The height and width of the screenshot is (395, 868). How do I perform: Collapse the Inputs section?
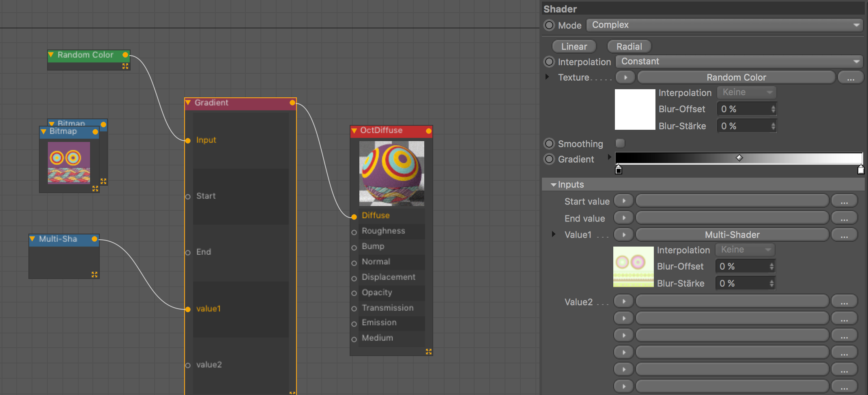tap(553, 185)
